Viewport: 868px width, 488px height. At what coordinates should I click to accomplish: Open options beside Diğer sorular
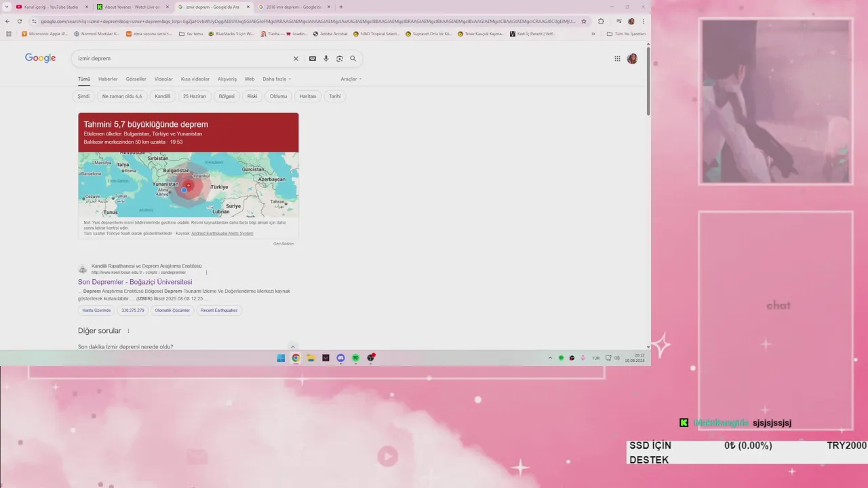[x=128, y=331]
